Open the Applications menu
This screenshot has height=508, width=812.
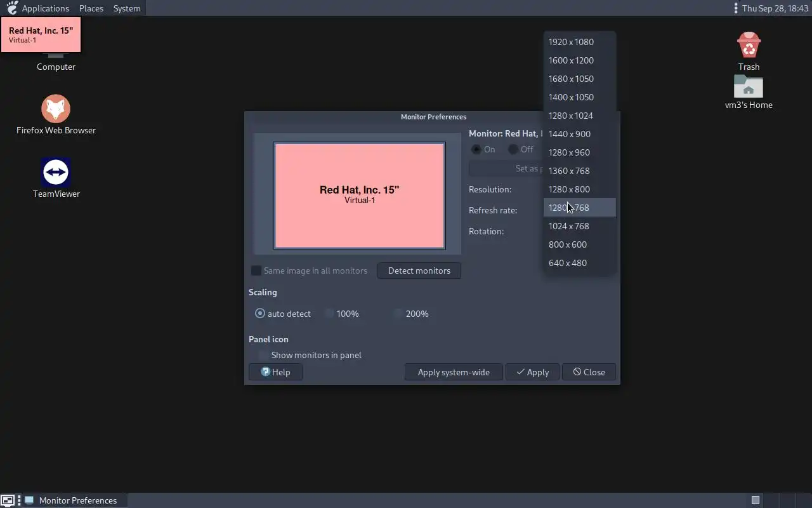coord(46,8)
